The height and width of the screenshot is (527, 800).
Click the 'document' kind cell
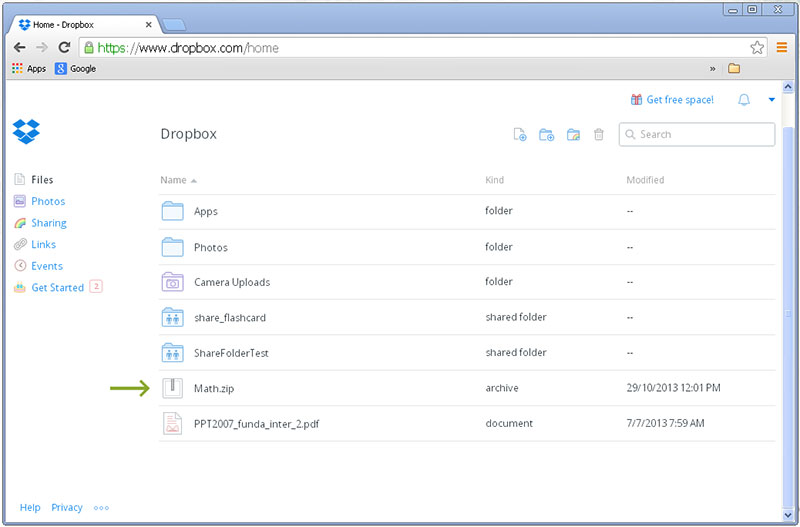point(509,423)
